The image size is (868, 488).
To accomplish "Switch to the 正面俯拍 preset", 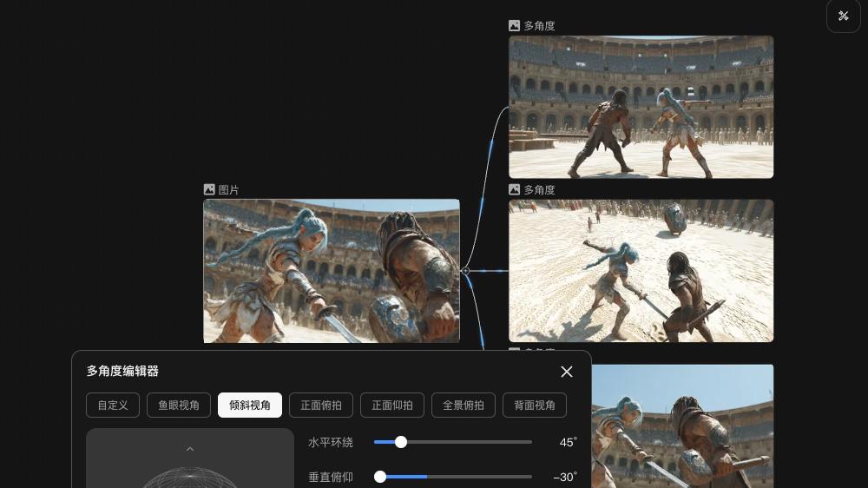I will click(321, 406).
